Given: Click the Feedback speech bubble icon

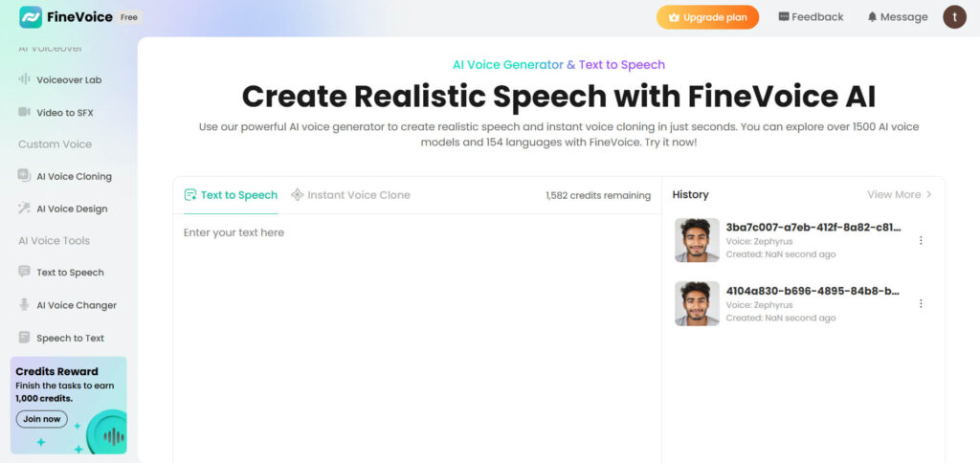Looking at the screenshot, I should pyautogui.click(x=784, y=17).
